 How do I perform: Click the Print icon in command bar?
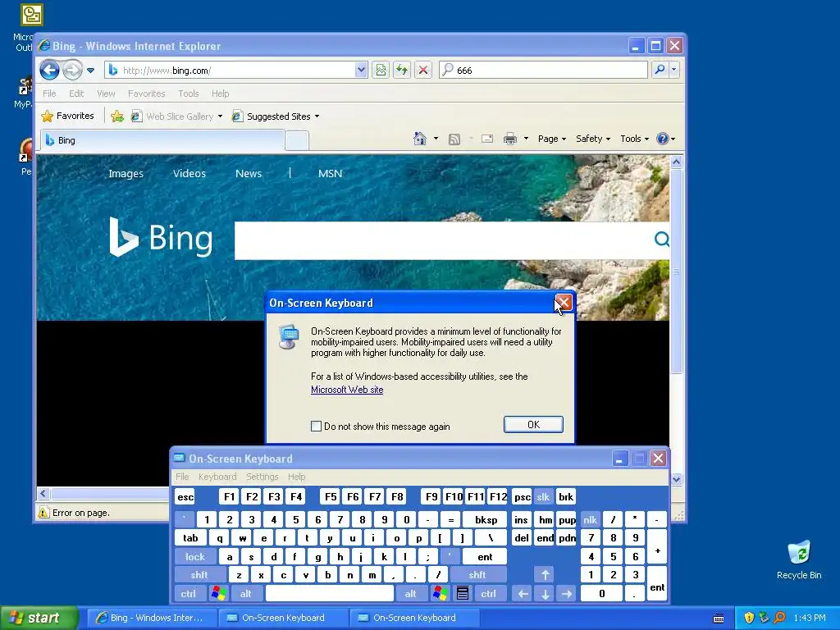[510, 139]
